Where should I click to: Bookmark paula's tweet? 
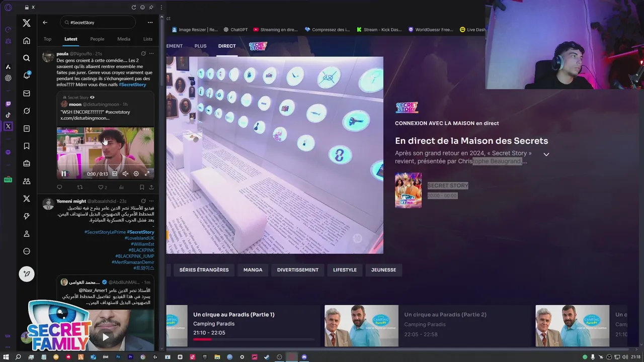142,188
